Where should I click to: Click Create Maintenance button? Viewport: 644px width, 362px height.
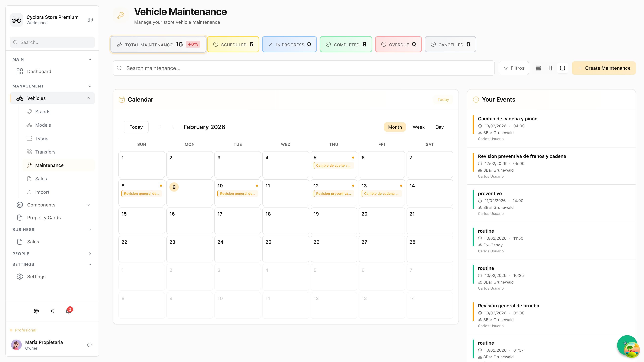coord(604,68)
